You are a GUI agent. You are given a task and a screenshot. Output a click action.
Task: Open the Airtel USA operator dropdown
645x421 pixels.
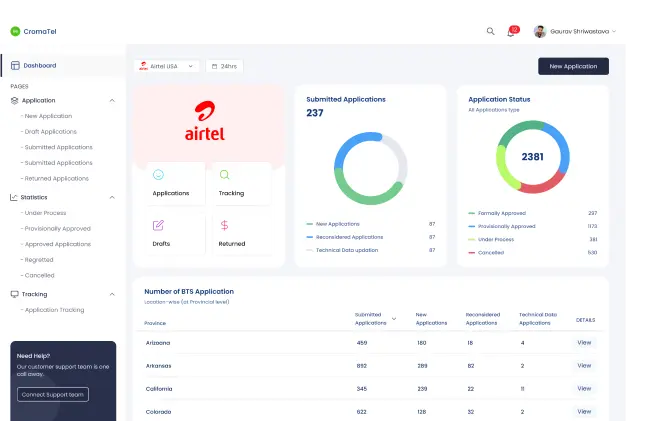[x=167, y=66]
